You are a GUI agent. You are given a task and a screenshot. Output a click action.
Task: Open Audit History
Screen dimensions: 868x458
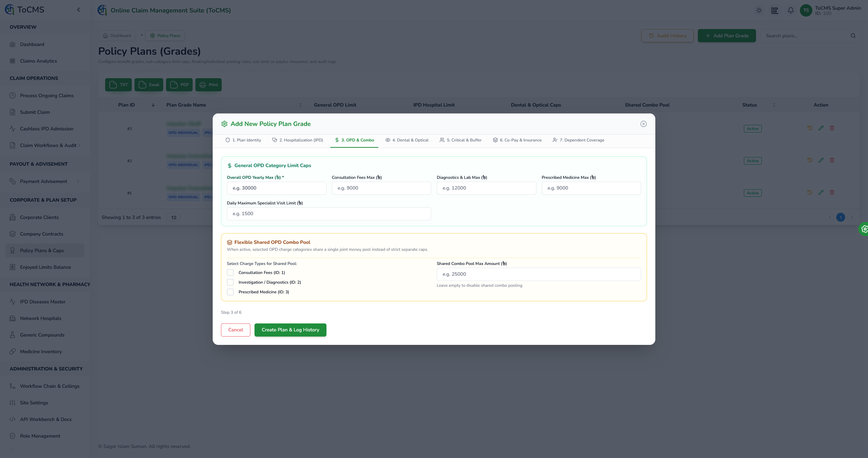click(x=667, y=36)
